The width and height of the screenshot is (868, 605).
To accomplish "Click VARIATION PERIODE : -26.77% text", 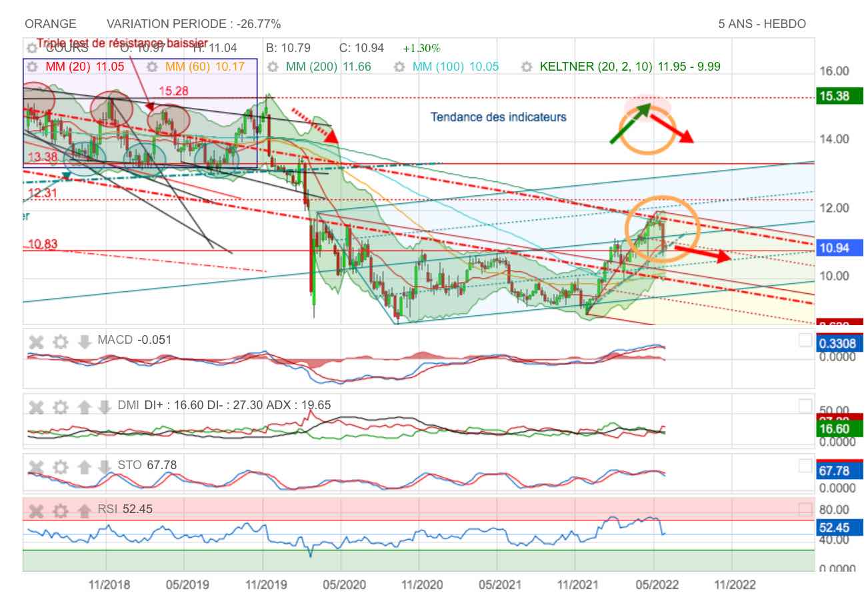I will coord(193,24).
